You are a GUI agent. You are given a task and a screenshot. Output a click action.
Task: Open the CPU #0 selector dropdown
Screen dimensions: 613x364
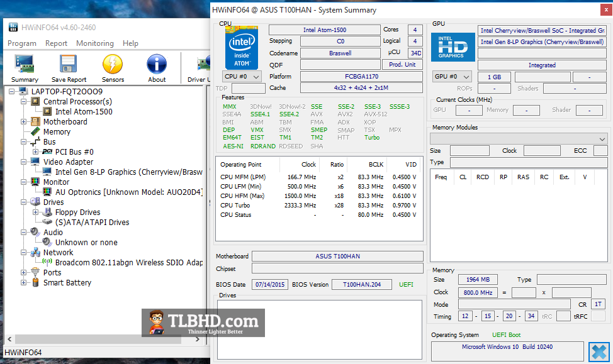[242, 77]
